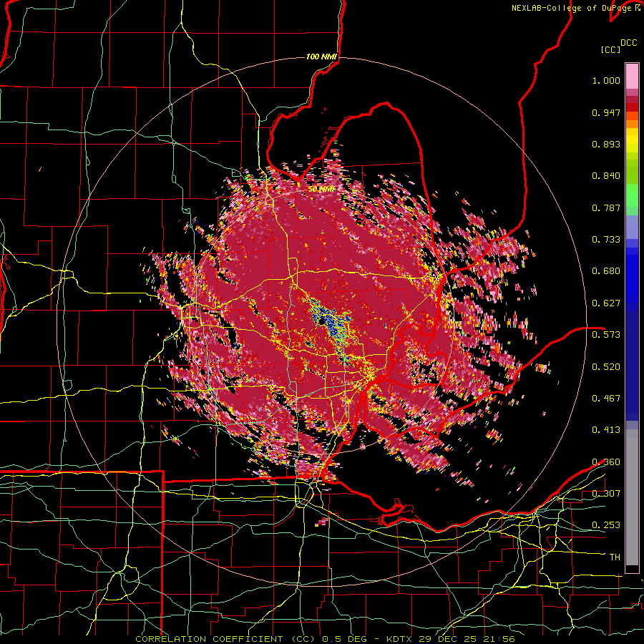Pick the dark navy band beside 0.520
Viewport: 644px width, 644px height.
632,367
